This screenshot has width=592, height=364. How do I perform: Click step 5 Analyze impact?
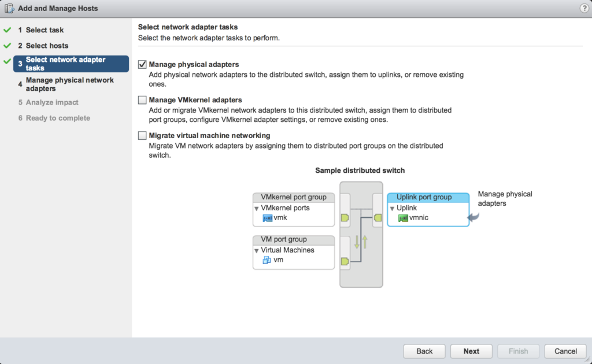[x=49, y=102]
